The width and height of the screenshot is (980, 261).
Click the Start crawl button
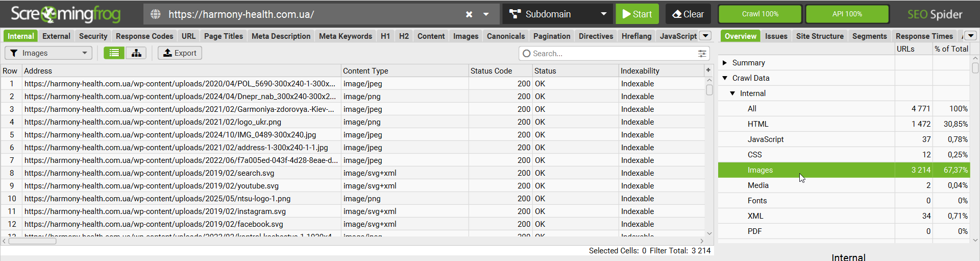(x=637, y=14)
